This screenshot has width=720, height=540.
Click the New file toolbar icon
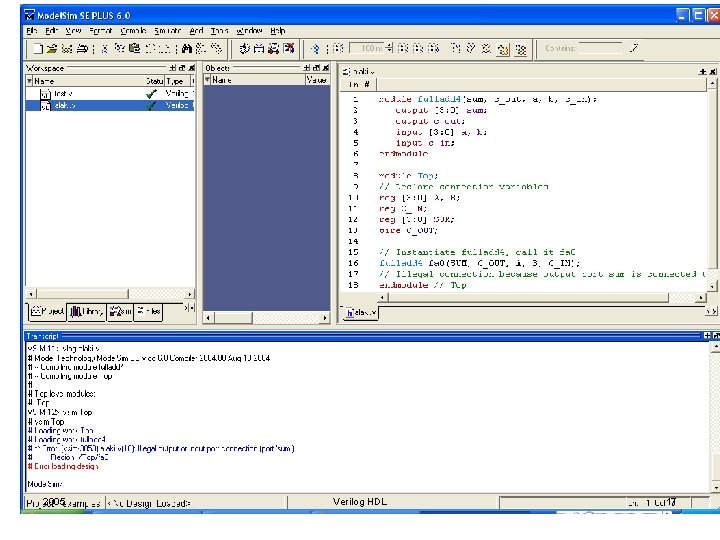coord(37,48)
